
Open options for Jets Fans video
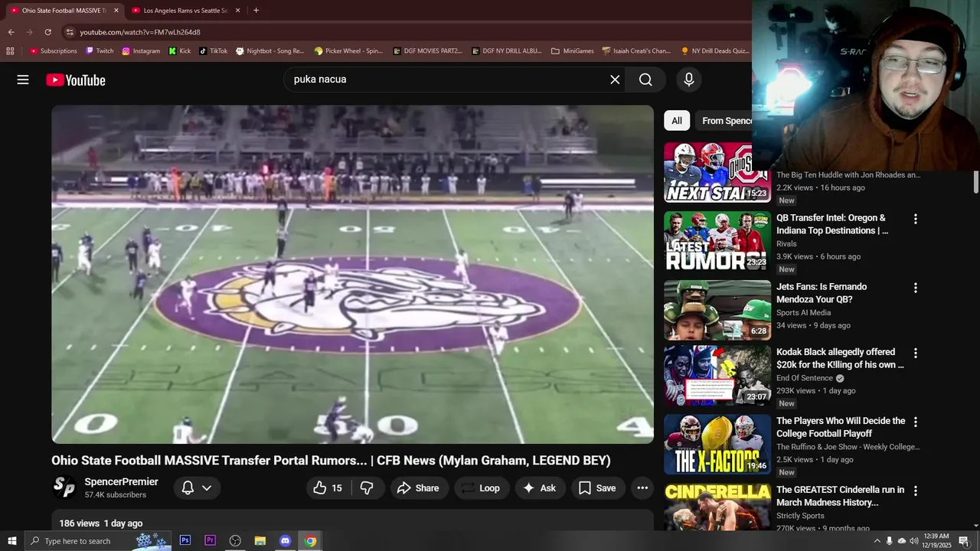915,288
